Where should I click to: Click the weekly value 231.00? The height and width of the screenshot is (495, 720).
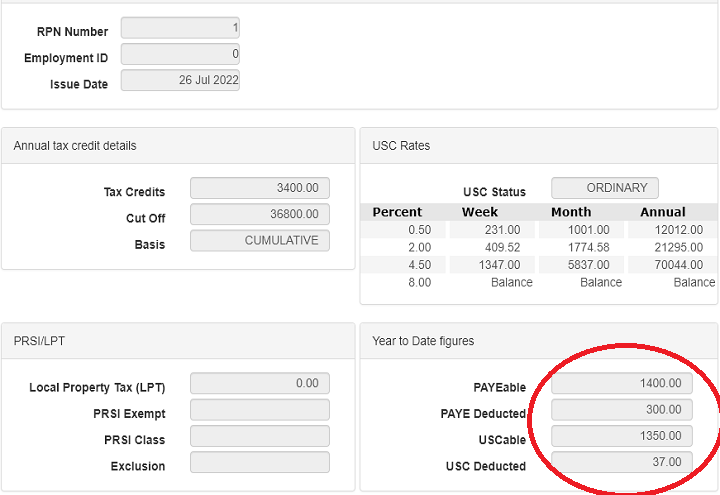(x=502, y=230)
